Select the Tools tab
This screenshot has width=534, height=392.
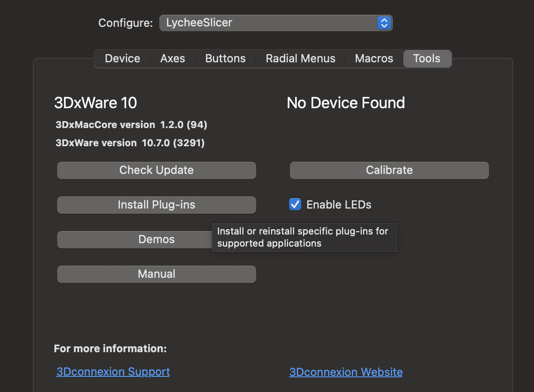(x=427, y=58)
